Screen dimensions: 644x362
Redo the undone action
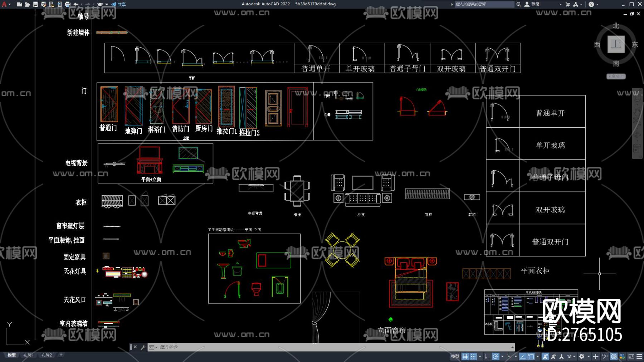pyautogui.click(x=88, y=4)
